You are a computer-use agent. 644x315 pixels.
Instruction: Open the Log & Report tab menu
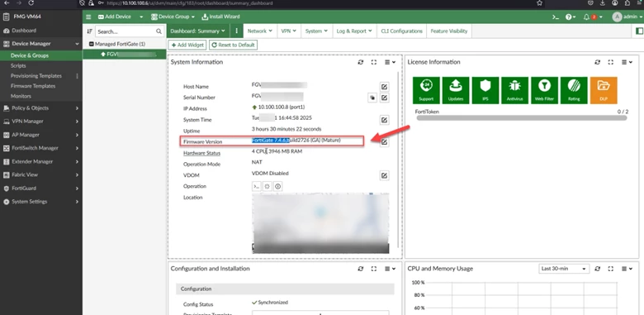point(354,31)
